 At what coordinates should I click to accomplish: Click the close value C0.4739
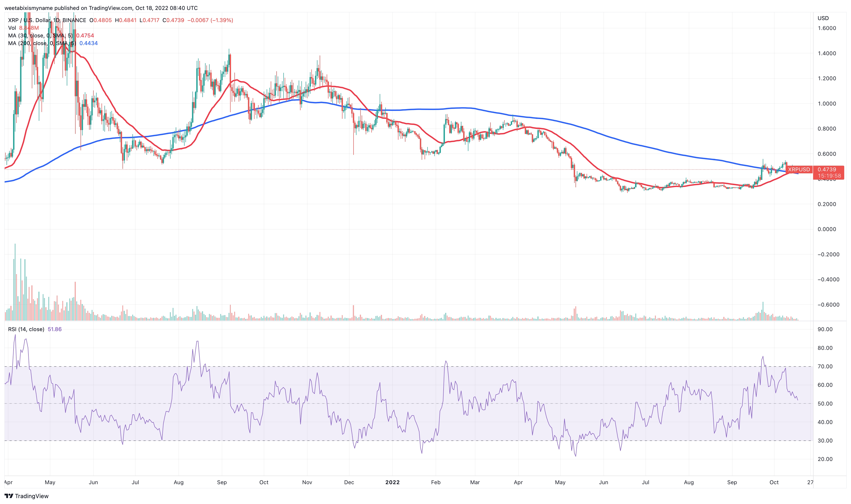(173, 20)
